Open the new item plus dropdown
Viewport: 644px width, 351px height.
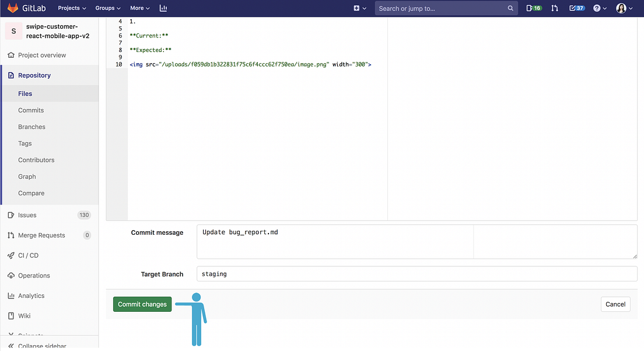(360, 8)
